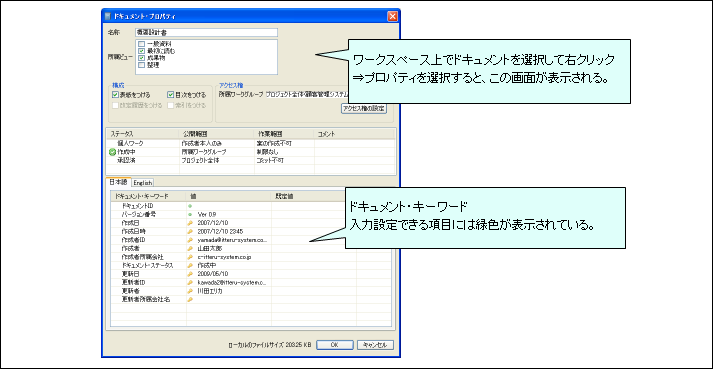
Task: Click the key icon in 更新者所属会社名 row
Action: (x=190, y=299)
